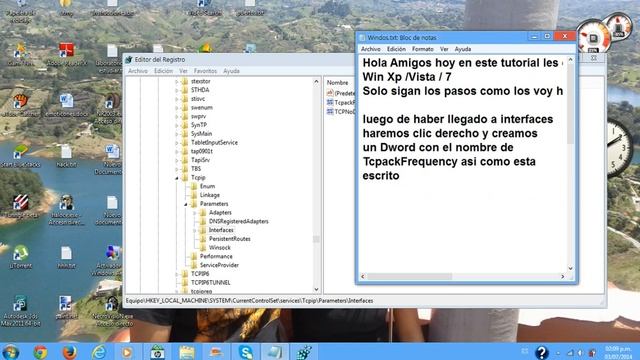Open Formato menu in Notepad

point(422,49)
